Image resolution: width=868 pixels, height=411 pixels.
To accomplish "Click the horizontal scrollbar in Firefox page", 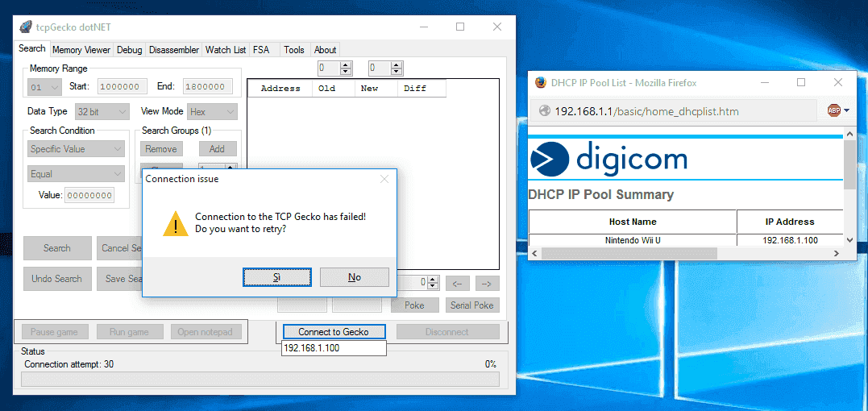I will 685,253.
